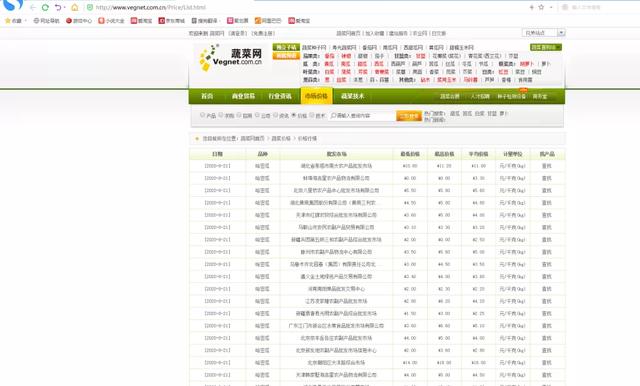This screenshot has width=640, height=386.
Task: Expand the favorites star dropdown arrow
Action: (x=26, y=20)
